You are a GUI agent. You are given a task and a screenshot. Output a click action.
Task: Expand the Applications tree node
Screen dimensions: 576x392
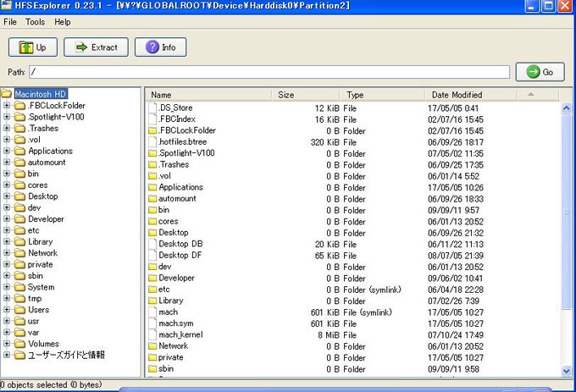tap(7, 151)
